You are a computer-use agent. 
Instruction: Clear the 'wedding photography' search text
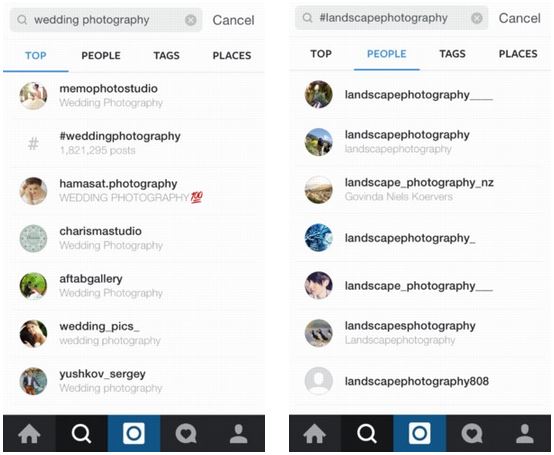tap(191, 20)
